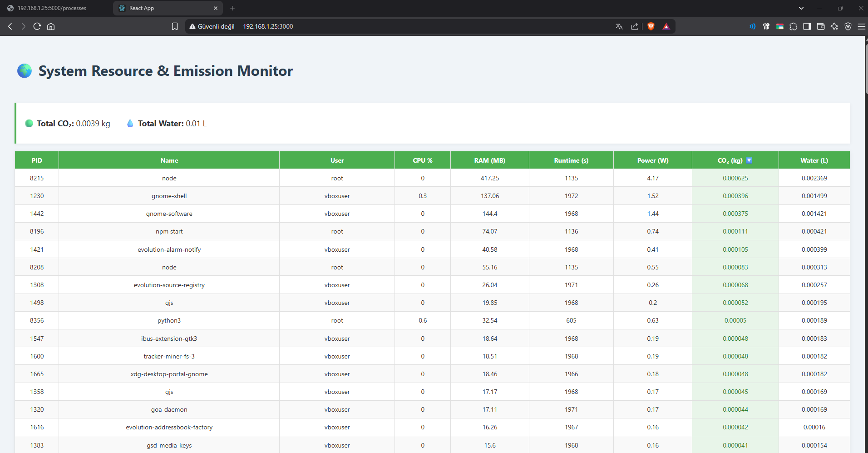868x453 pixels.
Task: Sort table by Water (L) header
Action: point(814,160)
